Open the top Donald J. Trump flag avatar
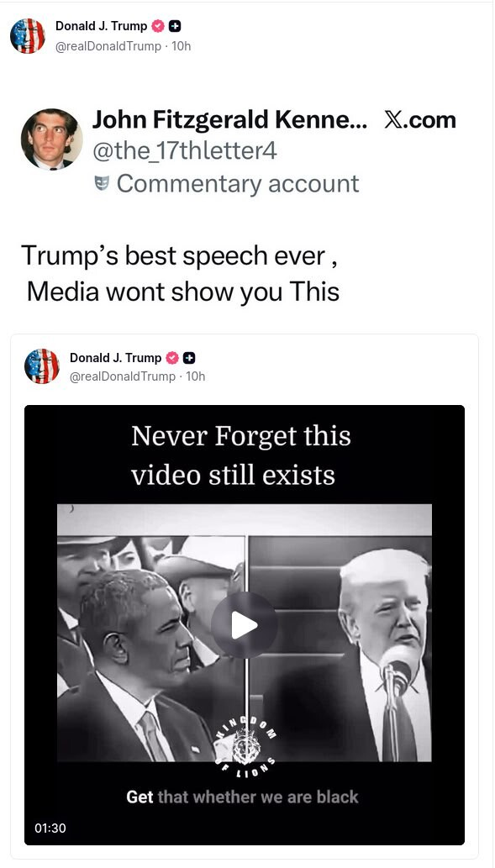The width and height of the screenshot is (495, 868). click(28, 36)
